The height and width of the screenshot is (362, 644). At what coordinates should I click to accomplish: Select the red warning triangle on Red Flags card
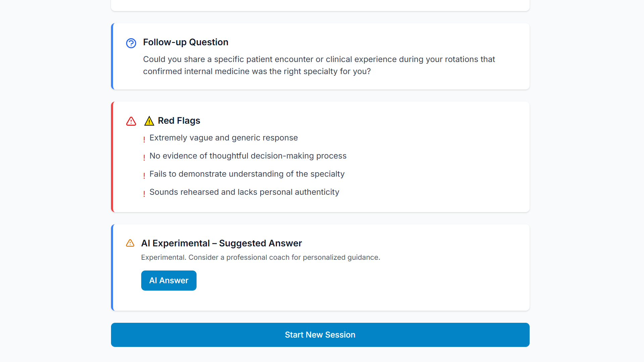(x=131, y=121)
